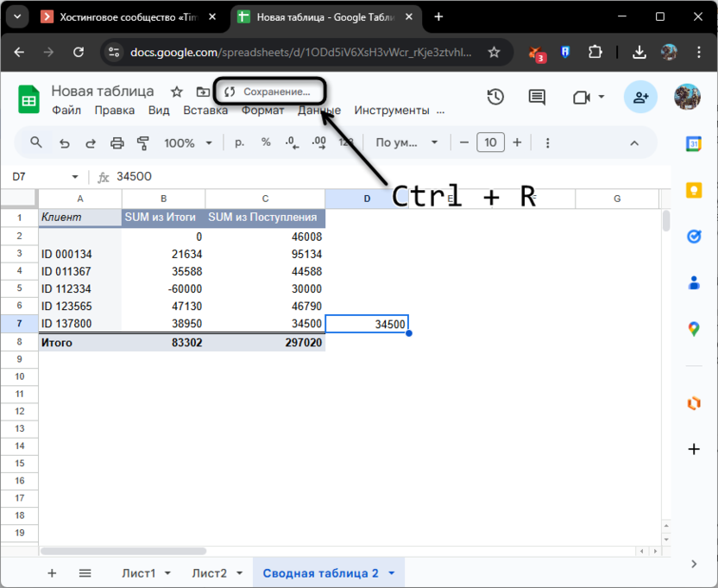The image size is (718, 588).
Task: Open the comments panel icon
Action: 537,97
